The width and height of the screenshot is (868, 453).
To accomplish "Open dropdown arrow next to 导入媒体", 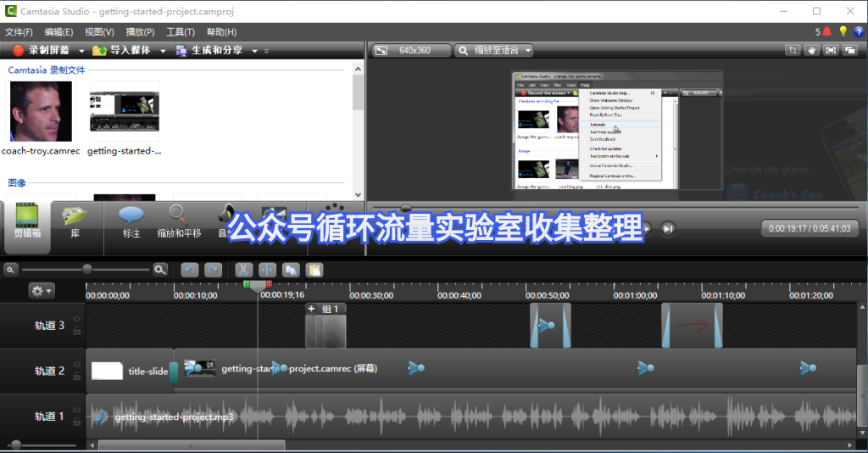I will point(163,51).
